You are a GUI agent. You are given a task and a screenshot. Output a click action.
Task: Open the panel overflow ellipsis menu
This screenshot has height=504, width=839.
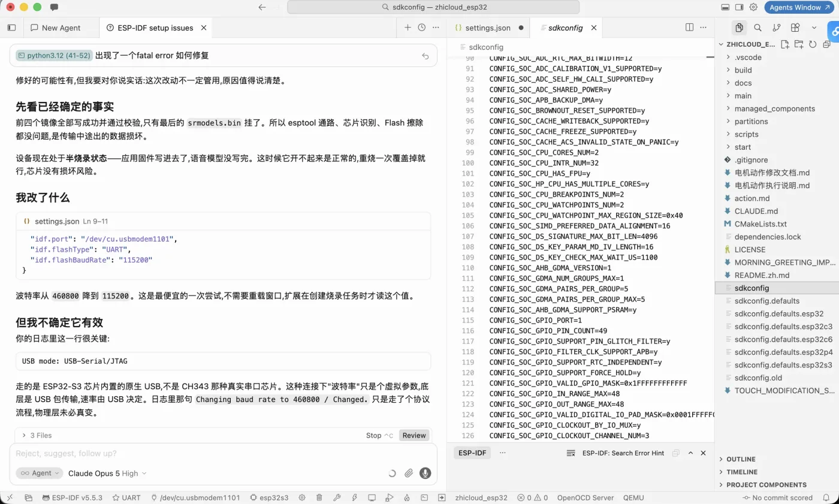pos(502,453)
